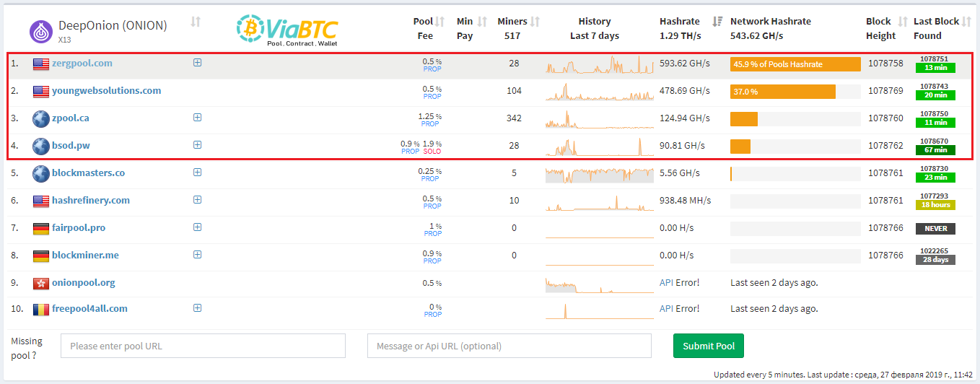
Task: Sort by Block Height column arrows
Action: 902,22
